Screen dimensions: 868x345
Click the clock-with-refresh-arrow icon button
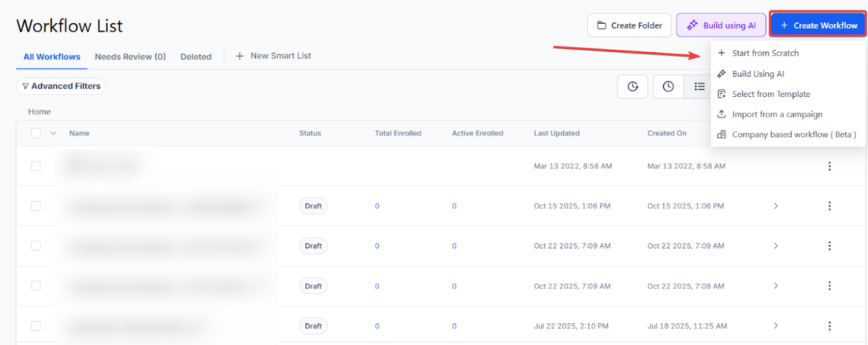632,87
